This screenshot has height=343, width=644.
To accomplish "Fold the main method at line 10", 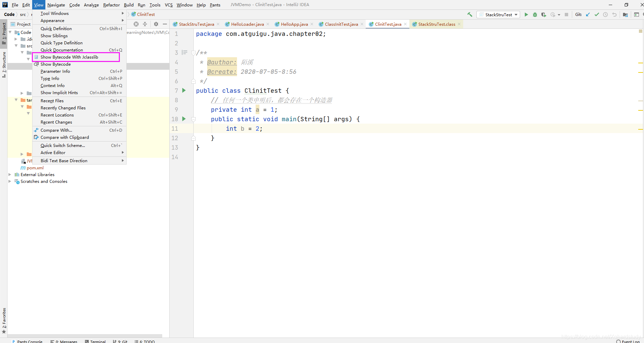I will pos(193,119).
